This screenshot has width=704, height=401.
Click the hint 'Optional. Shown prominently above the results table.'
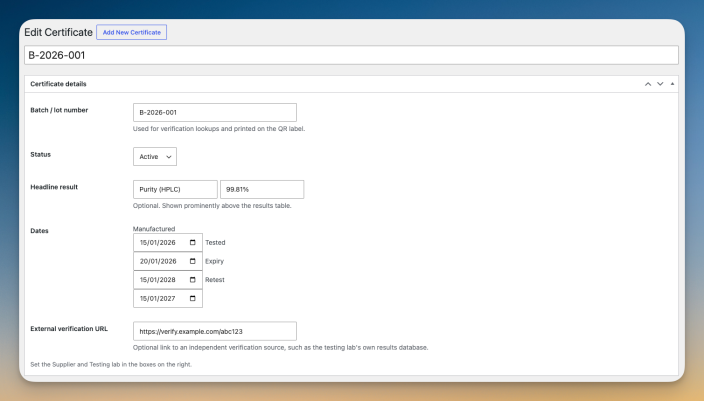[x=212, y=206]
